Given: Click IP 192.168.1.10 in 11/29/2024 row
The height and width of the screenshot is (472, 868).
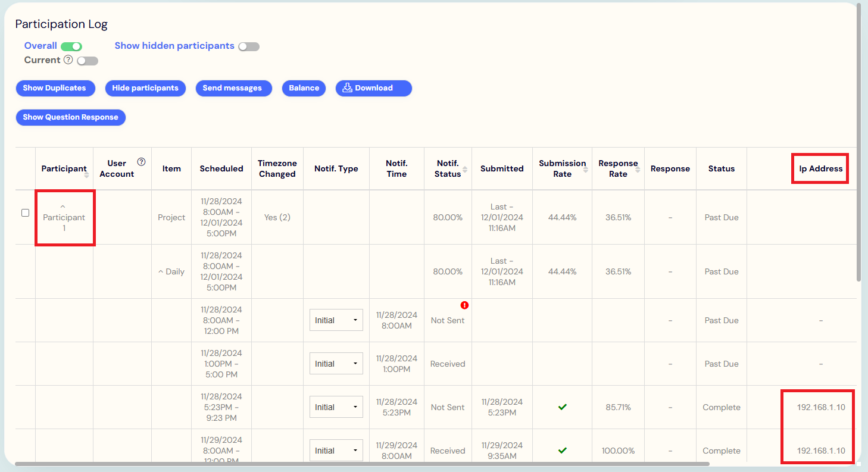Looking at the screenshot, I should click(821, 451).
